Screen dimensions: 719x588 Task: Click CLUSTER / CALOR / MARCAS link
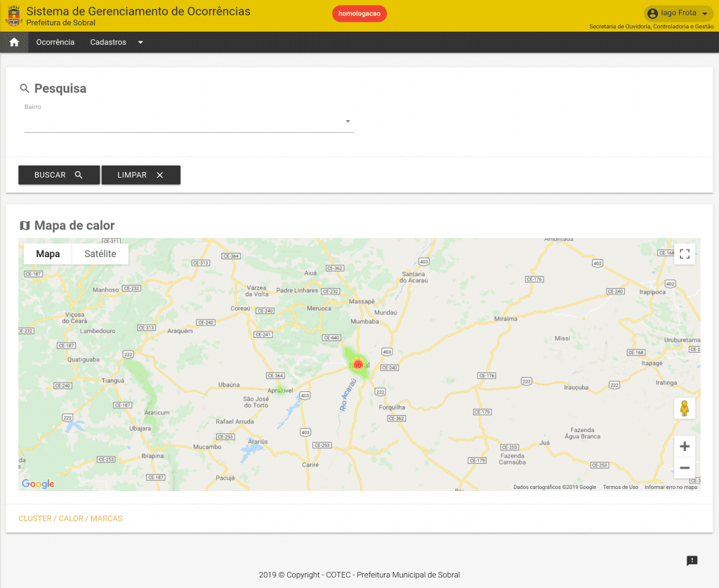pos(70,518)
